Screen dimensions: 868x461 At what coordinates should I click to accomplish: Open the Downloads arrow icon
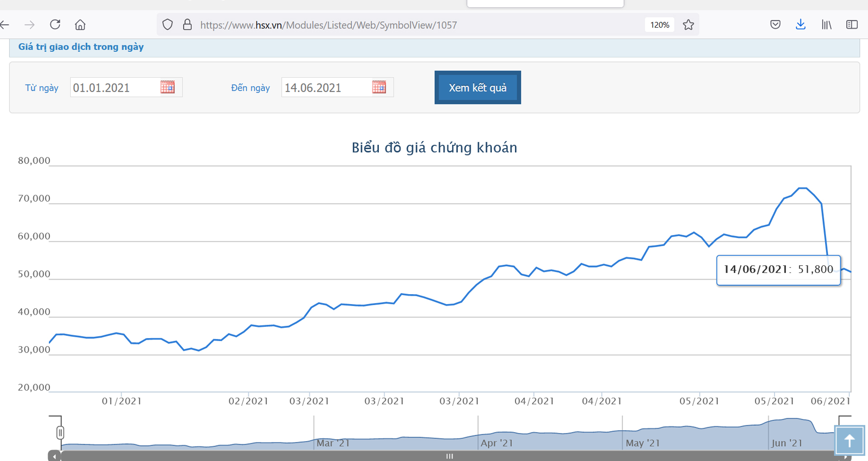(800, 25)
